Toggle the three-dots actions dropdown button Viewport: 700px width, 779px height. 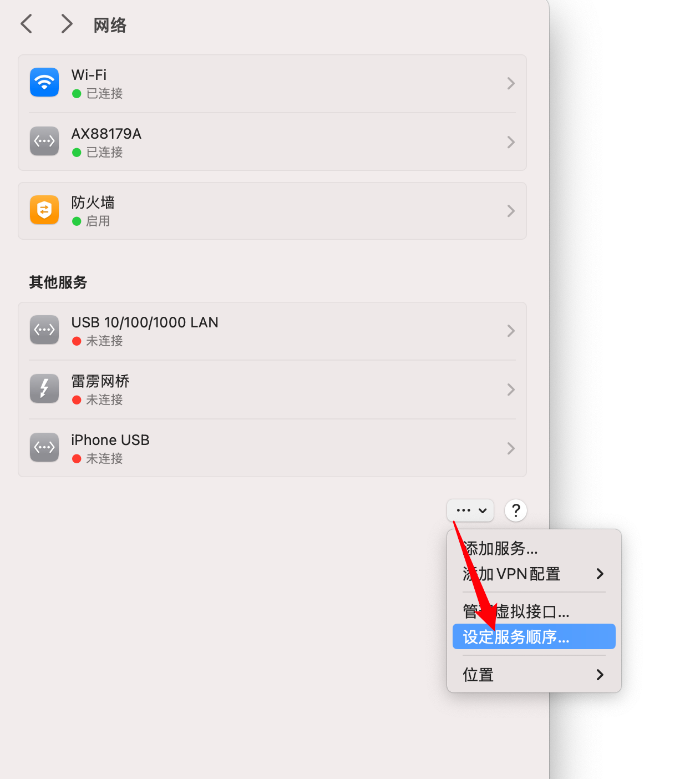click(x=470, y=510)
